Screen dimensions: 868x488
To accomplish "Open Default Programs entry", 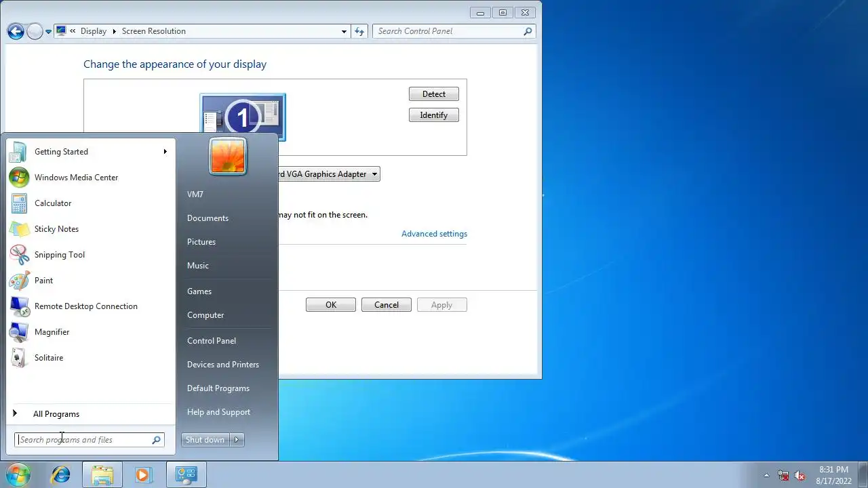I will (x=218, y=388).
